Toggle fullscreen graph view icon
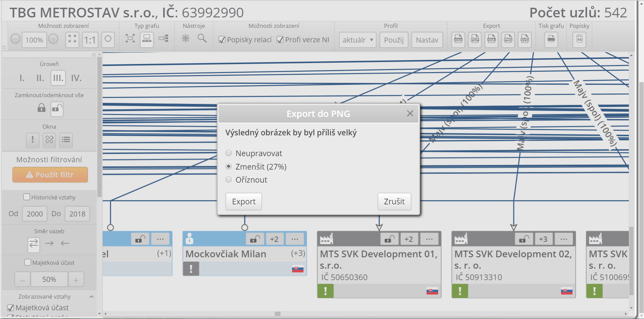The image size is (644, 319). click(72, 40)
